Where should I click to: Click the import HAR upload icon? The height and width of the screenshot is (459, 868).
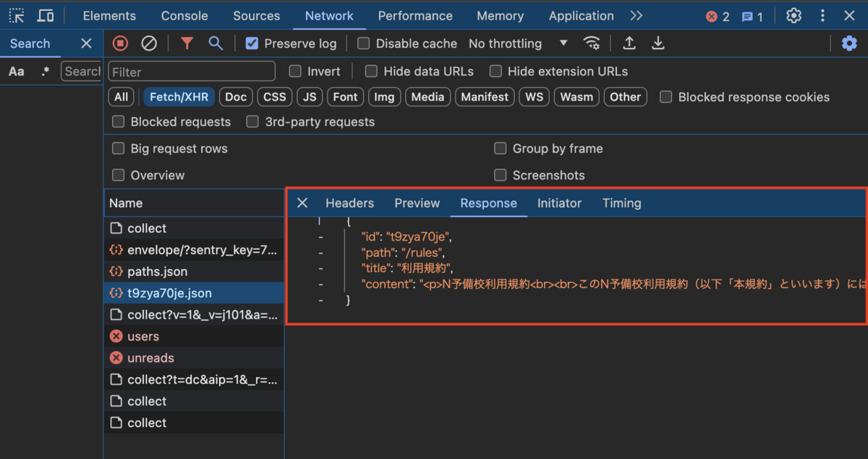(629, 43)
